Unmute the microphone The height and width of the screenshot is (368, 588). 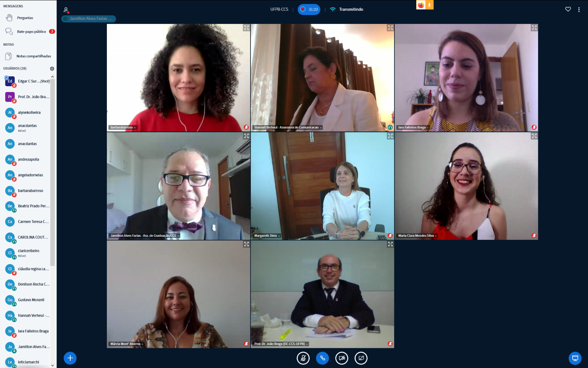(x=303, y=358)
